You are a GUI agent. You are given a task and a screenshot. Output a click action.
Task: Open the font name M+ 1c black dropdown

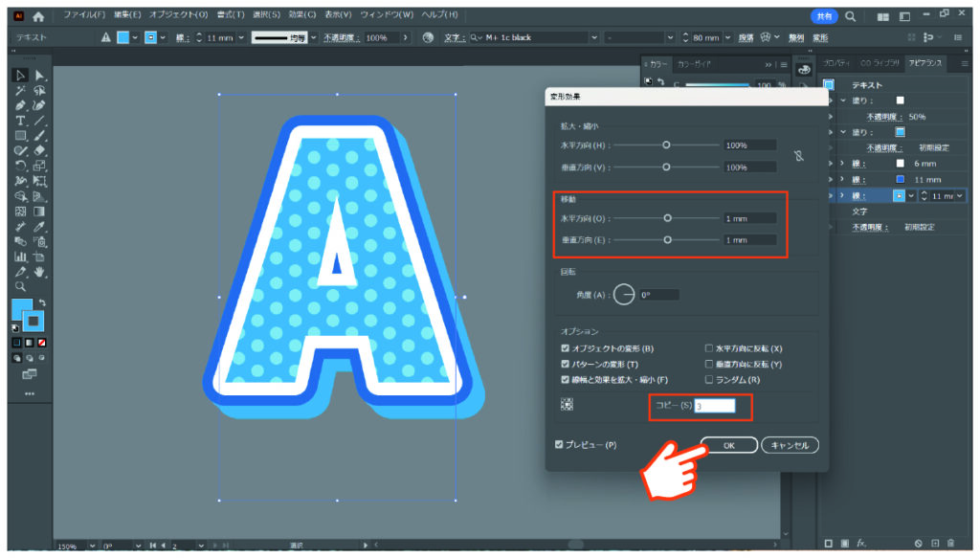click(594, 37)
